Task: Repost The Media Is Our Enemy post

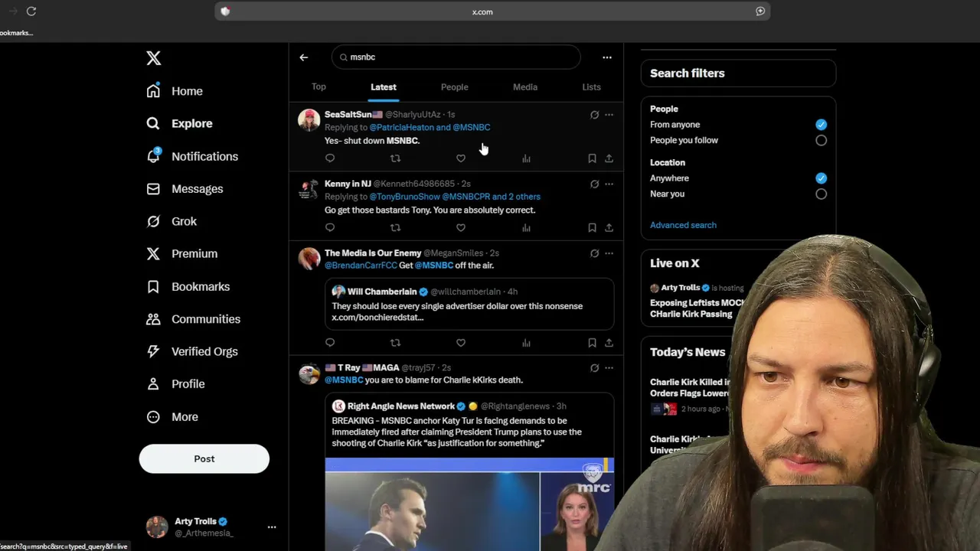Action: point(395,343)
